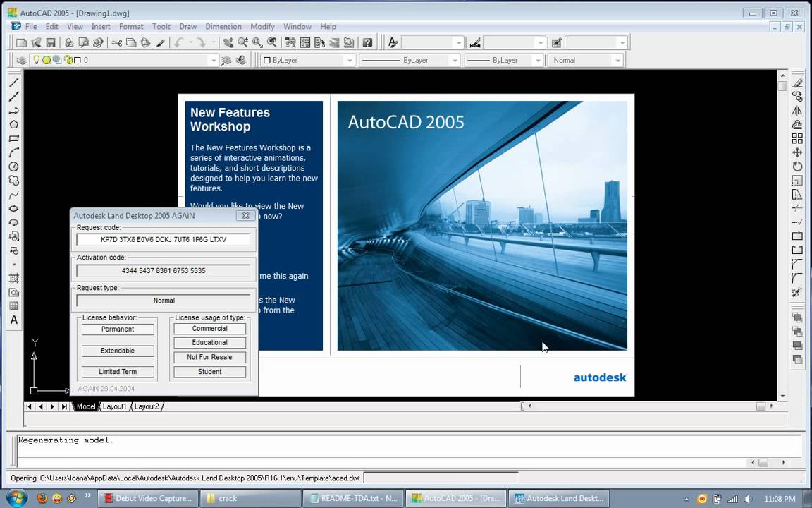
Task: Open the Help question mark icon
Action: 367,42
